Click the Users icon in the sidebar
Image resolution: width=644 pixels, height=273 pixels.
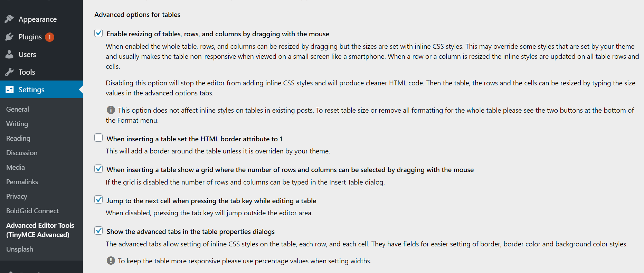pyautogui.click(x=10, y=54)
